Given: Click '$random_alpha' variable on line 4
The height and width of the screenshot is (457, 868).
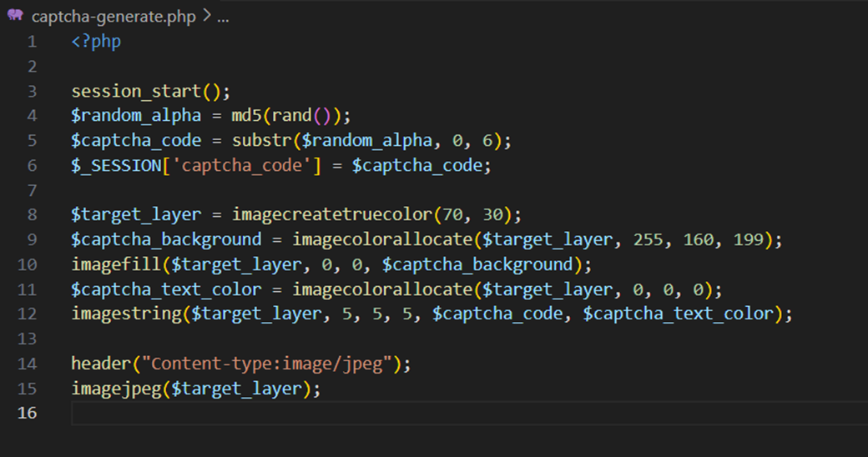Looking at the screenshot, I should (x=136, y=115).
